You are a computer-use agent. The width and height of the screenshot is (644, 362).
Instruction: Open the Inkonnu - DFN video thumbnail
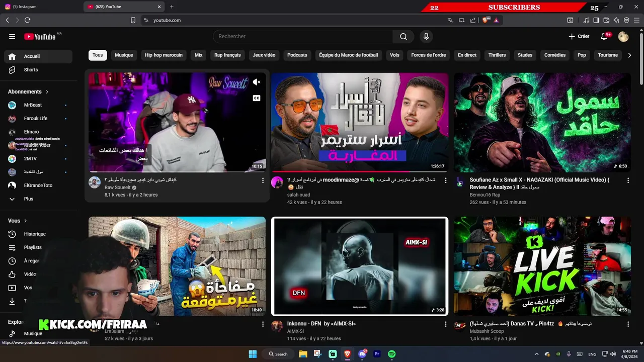(x=360, y=266)
